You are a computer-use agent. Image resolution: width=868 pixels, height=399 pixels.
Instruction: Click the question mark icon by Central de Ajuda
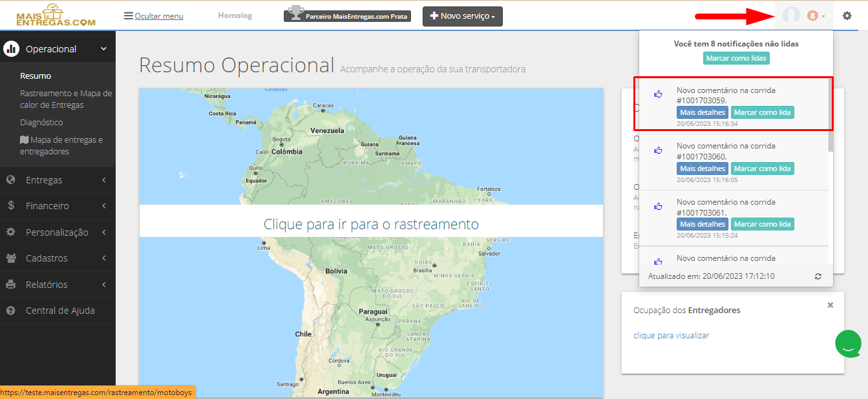pyautogui.click(x=11, y=311)
